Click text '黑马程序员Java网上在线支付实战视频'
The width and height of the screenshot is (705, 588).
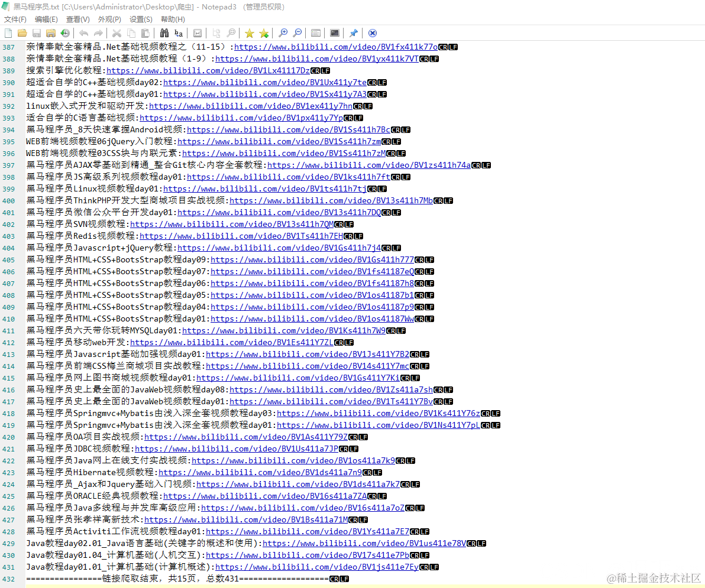[108, 460]
